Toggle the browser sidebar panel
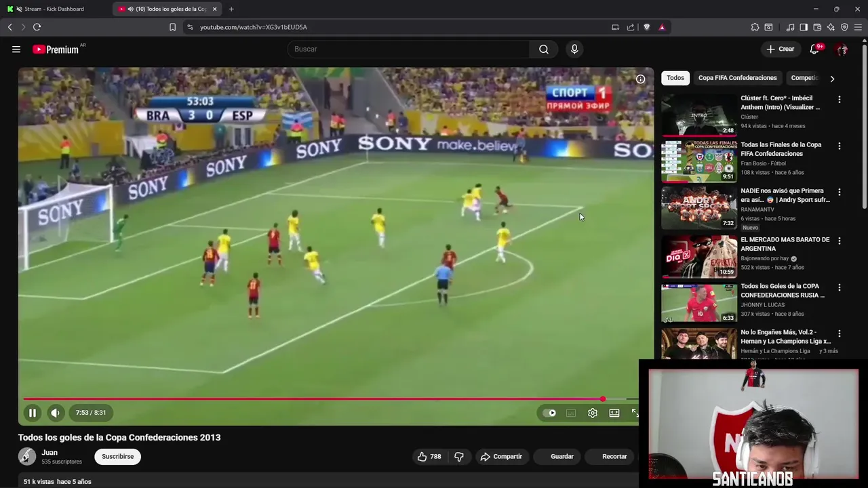 point(804,27)
